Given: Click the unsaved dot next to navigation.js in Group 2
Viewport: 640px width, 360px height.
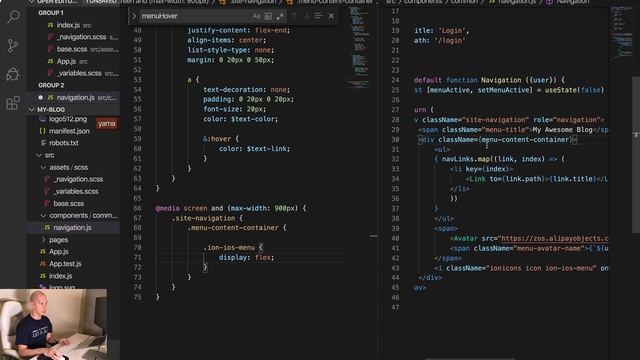Looking at the screenshot, I should click(40, 98).
